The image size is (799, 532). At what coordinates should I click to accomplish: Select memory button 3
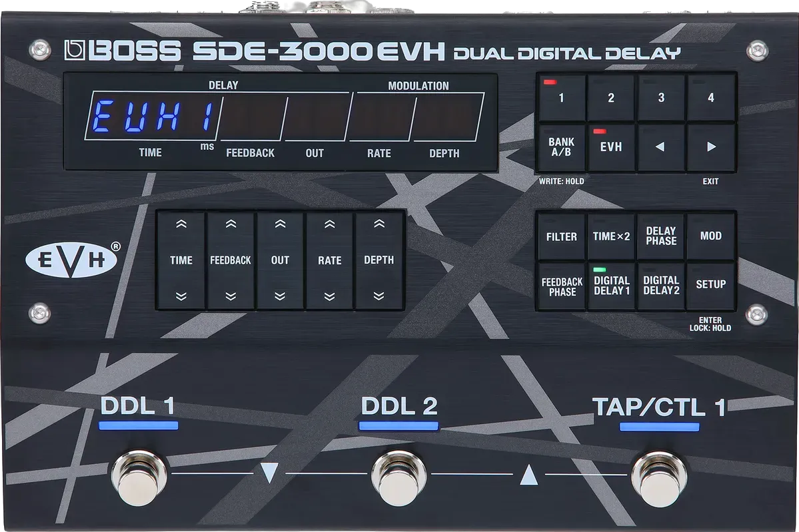pyautogui.click(x=661, y=98)
